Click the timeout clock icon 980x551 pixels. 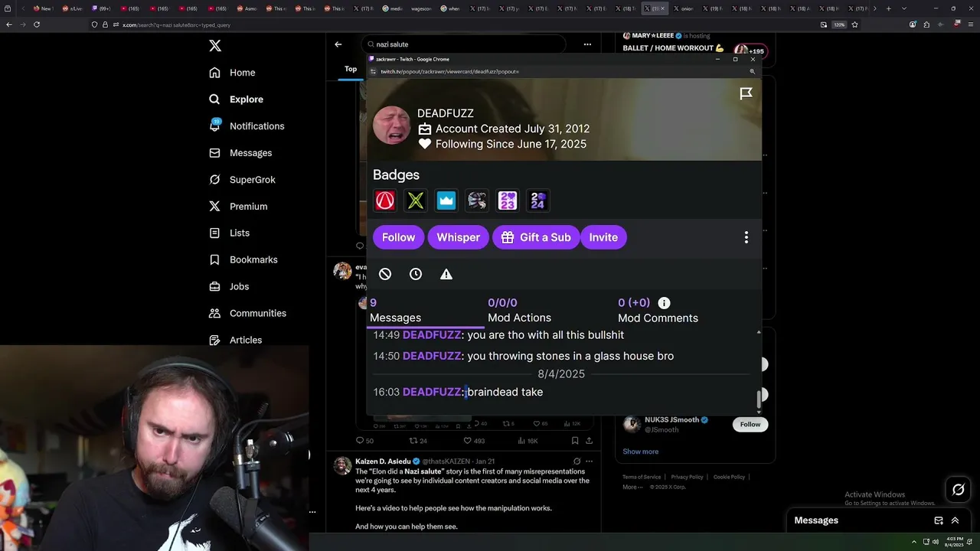(x=416, y=274)
